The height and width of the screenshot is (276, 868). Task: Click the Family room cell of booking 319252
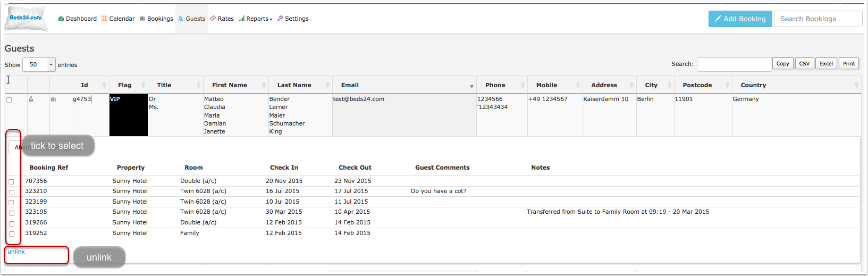tap(190, 233)
